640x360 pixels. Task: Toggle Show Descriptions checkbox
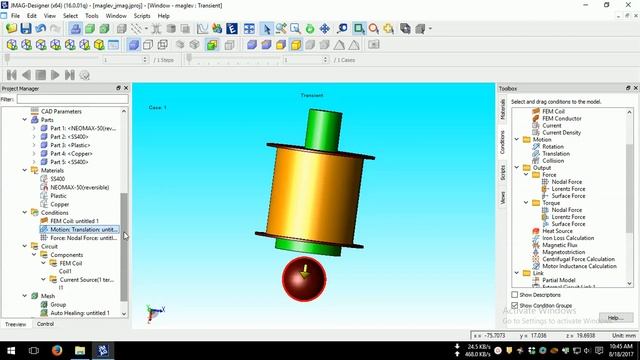click(x=515, y=294)
